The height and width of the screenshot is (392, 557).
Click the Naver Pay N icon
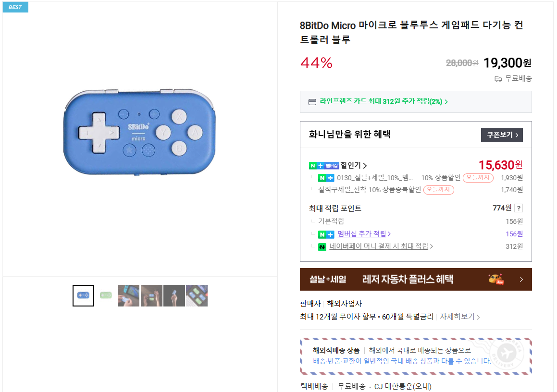[x=322, y=246]
